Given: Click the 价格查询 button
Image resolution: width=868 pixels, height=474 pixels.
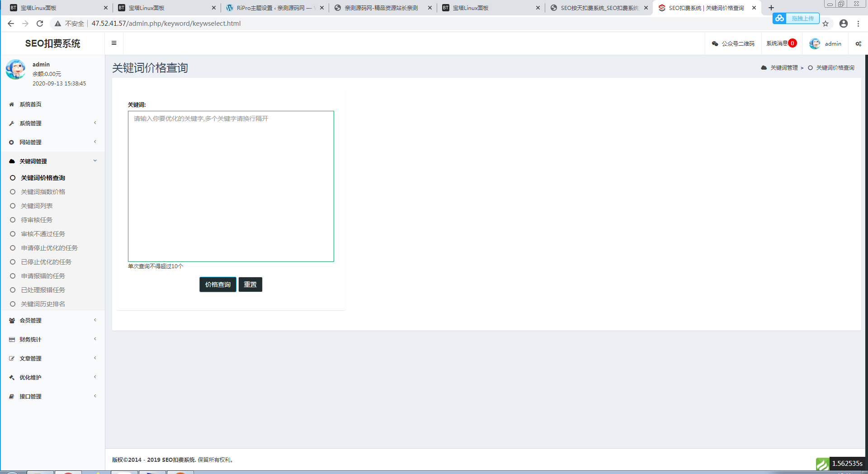Looking at the screenshot, I should pos(218,284).
